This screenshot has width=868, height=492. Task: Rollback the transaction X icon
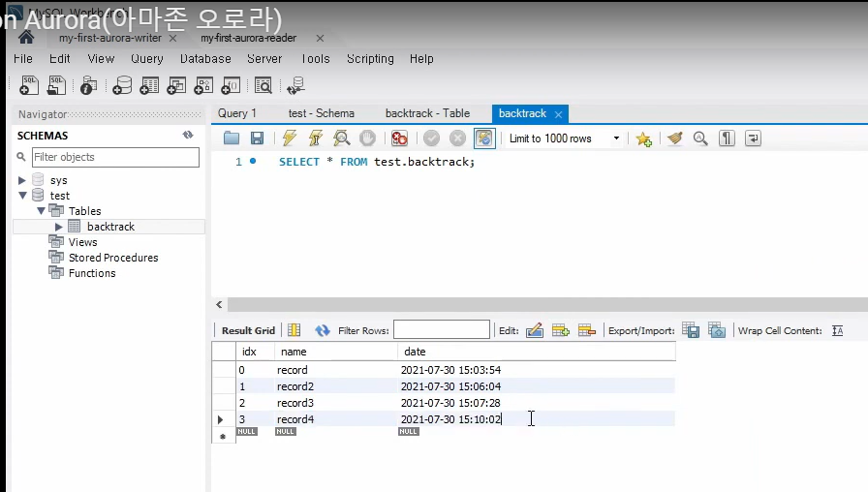[x=457, y=138]
